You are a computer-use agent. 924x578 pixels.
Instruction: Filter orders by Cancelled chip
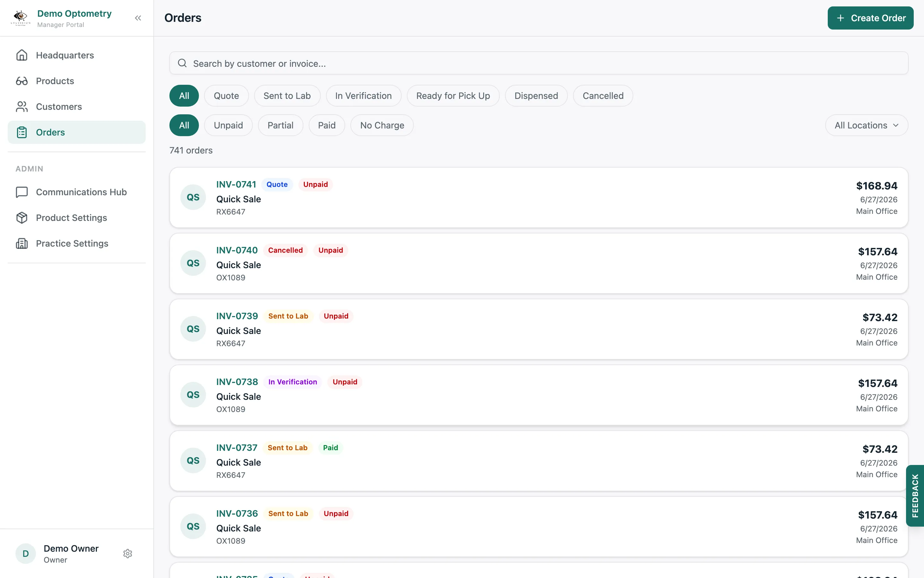(x=603, y=96)
